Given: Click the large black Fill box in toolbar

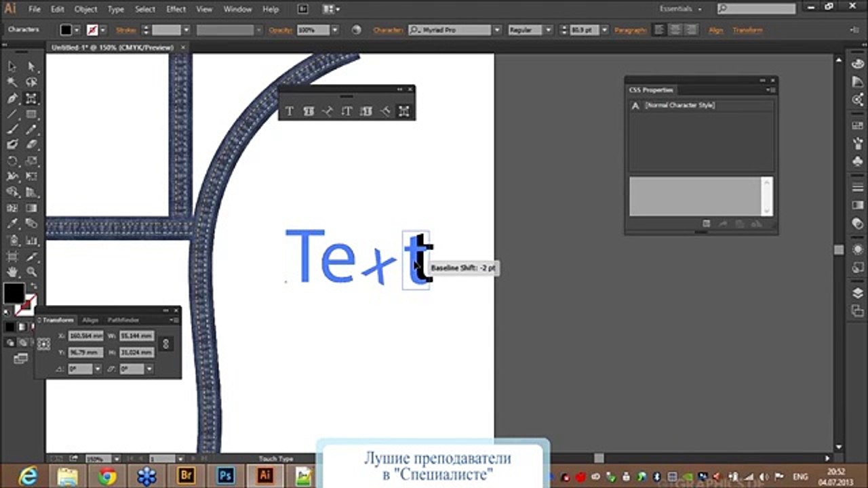Looking at the screenshot, I should point(14,293).
